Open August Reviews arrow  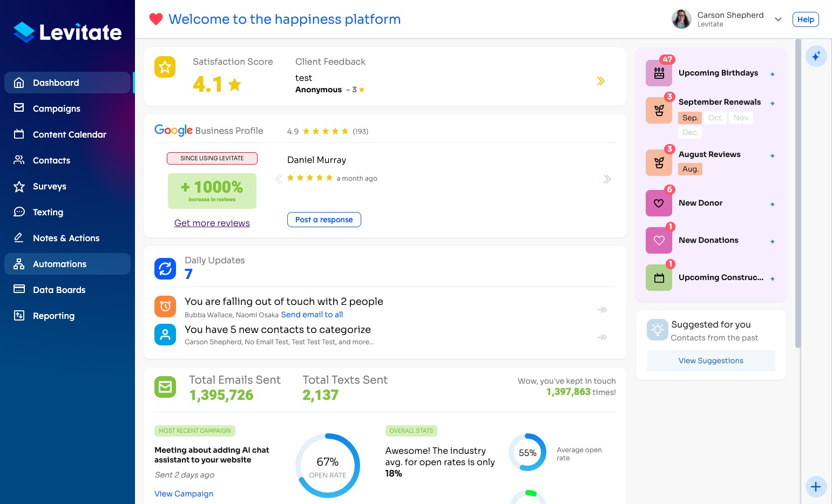pyautogui.click(x=772, y=155)
